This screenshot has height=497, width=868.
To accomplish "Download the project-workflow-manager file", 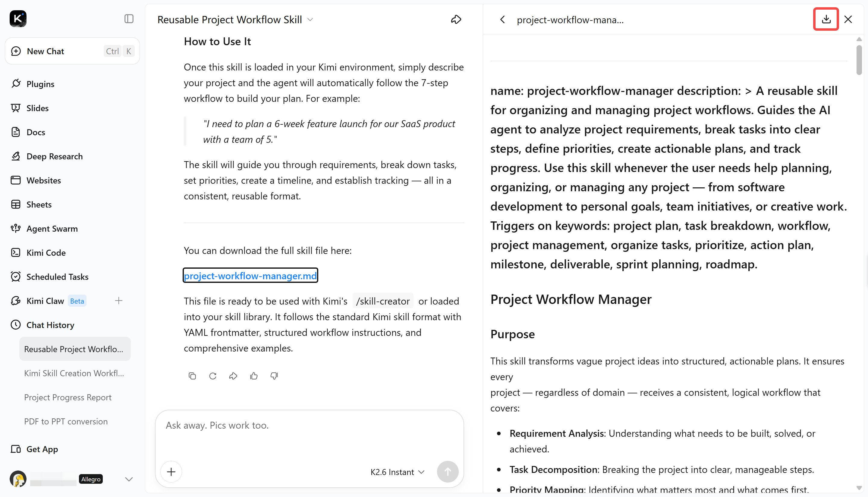I will 826,19.
